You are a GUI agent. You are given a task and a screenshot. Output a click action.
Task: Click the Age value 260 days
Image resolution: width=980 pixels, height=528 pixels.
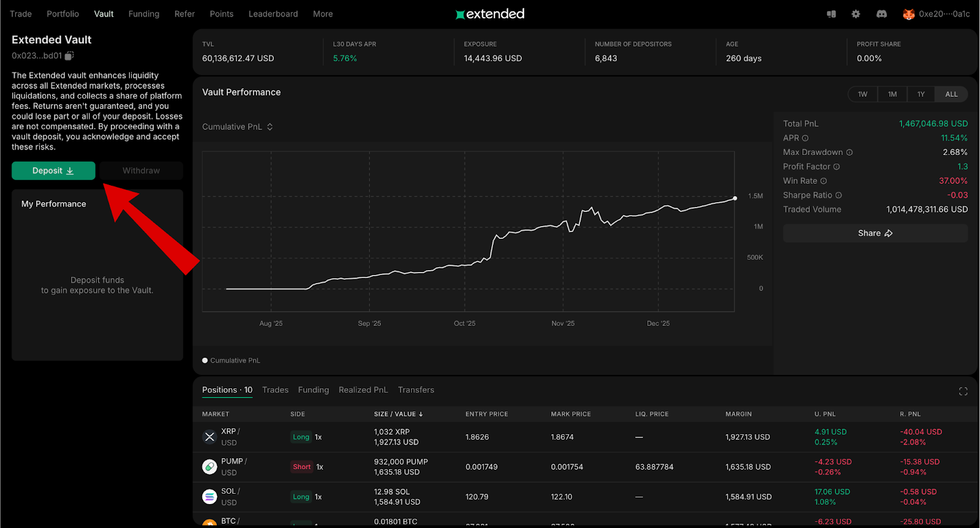(x=744, y=59)
